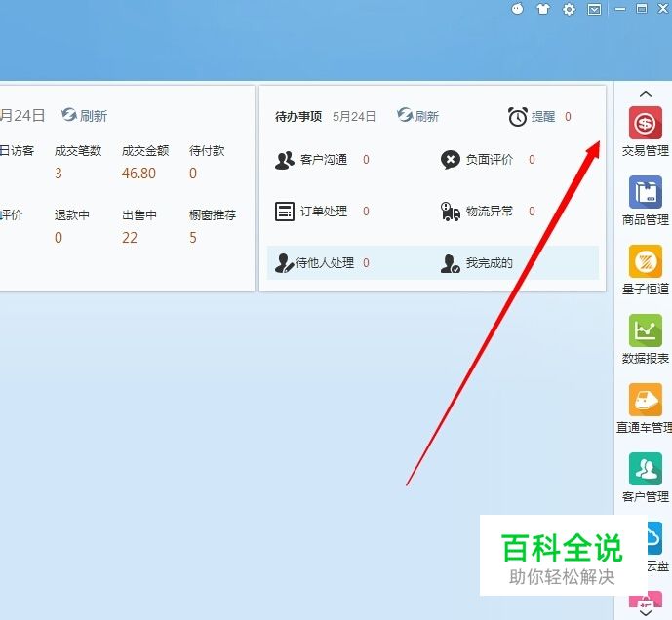The image size is (672, 620).
Task: Click the 橱窗推荐 label
Action: pyautogui.click(x=213, y=214)
